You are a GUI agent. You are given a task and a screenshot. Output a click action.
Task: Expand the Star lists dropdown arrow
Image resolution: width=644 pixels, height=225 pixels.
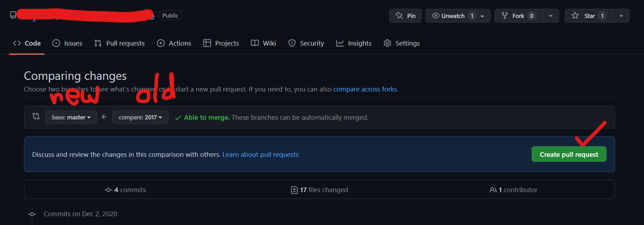[621, 16]
